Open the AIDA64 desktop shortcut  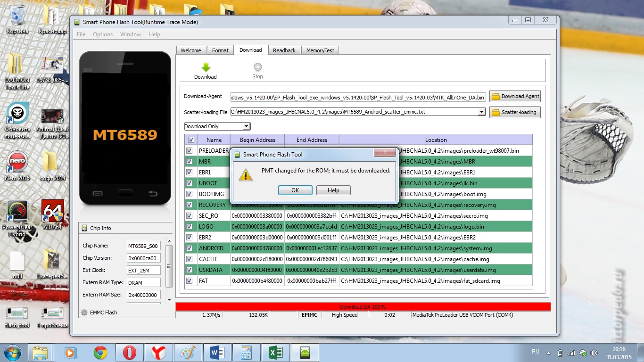click(x=52, y=211)
